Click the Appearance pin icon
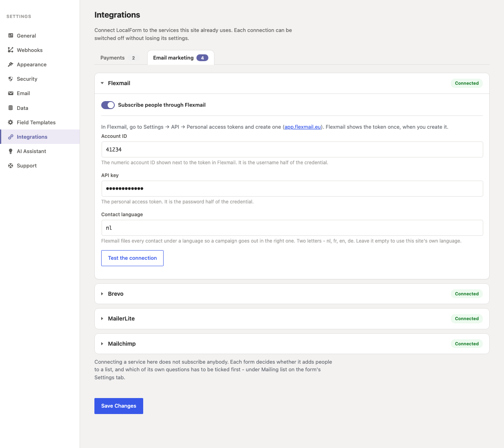This screenshot has height=448, width=504. tap(11, 64)
